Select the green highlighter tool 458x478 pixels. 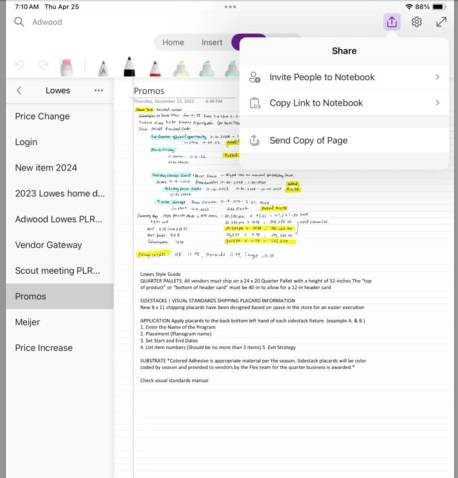[x=207, y=68]
